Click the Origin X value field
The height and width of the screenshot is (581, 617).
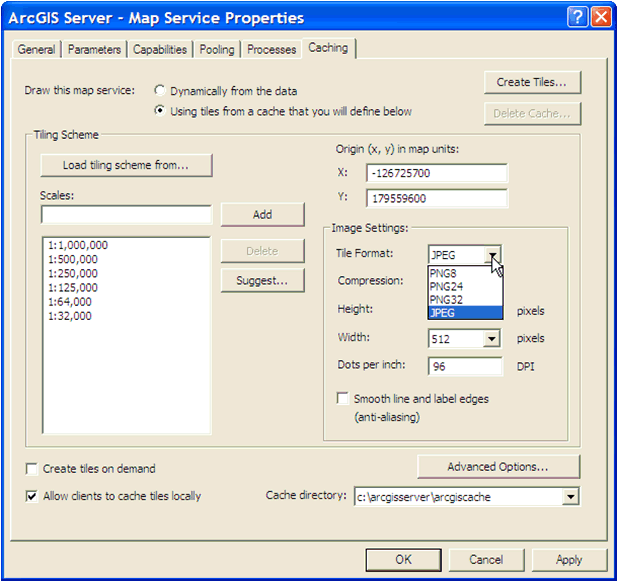pyautogui.click(x=436, y=173)
